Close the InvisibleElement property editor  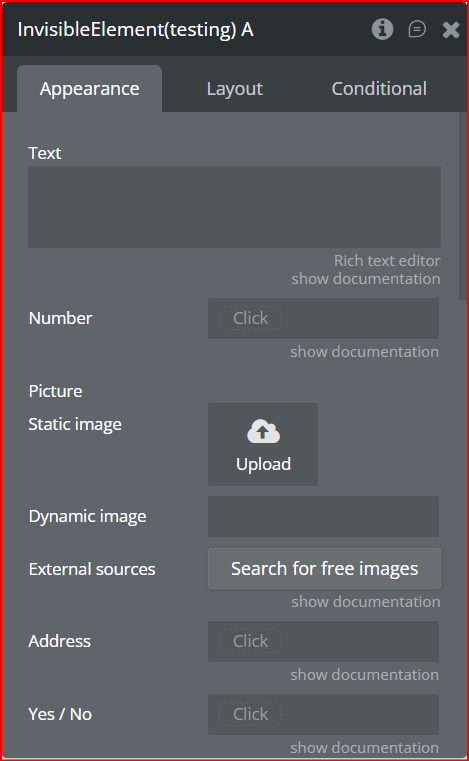[x=451, y=30]
